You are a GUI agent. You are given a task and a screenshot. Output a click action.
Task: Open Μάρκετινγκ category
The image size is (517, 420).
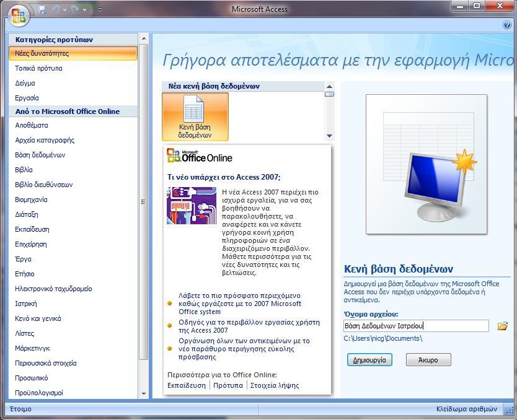(73, 348)
